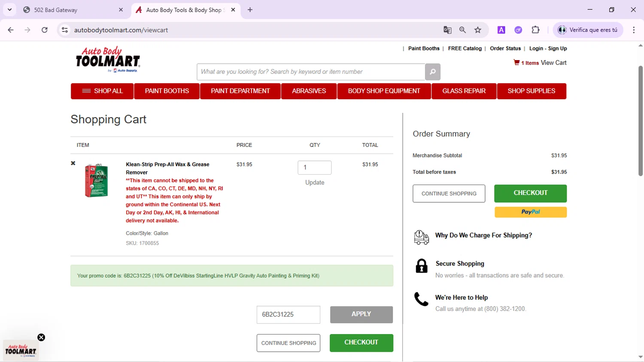Image resolution: width=644 pixels, height=362 pixels.
Task: Click the APPLY promo button
Action: click(x=361, y=315)
